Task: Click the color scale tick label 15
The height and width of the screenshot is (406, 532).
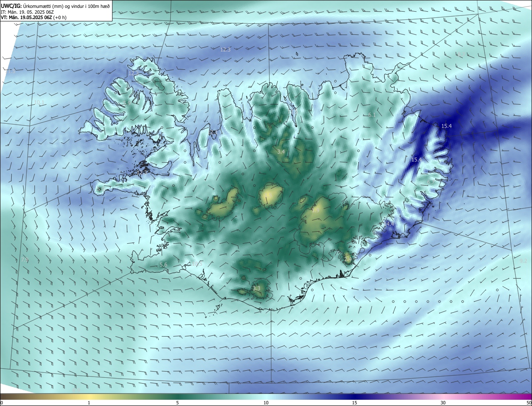Action: [x=355, y=403]
